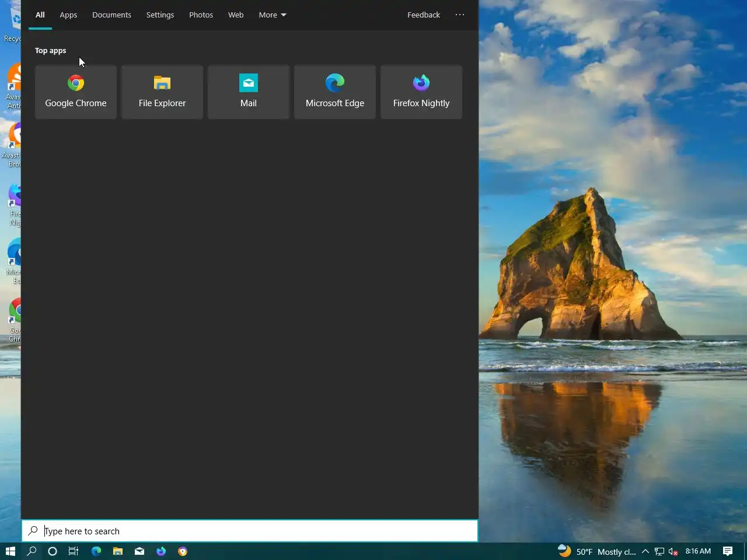Open the clock showing 8:16 AM

698,551
